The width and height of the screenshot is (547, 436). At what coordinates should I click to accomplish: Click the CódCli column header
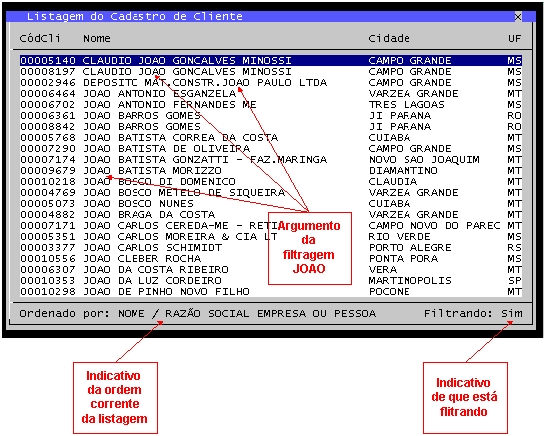pos(40,38)
